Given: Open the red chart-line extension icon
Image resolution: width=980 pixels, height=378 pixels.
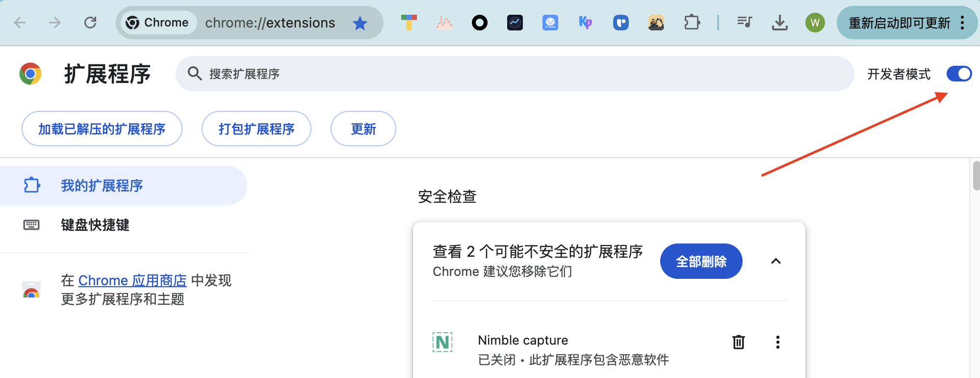Looking at the screenshot, I should click(x=444, y=23).
